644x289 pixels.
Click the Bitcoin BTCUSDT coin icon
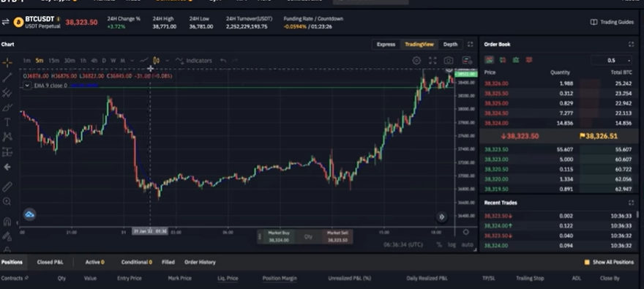18,22
